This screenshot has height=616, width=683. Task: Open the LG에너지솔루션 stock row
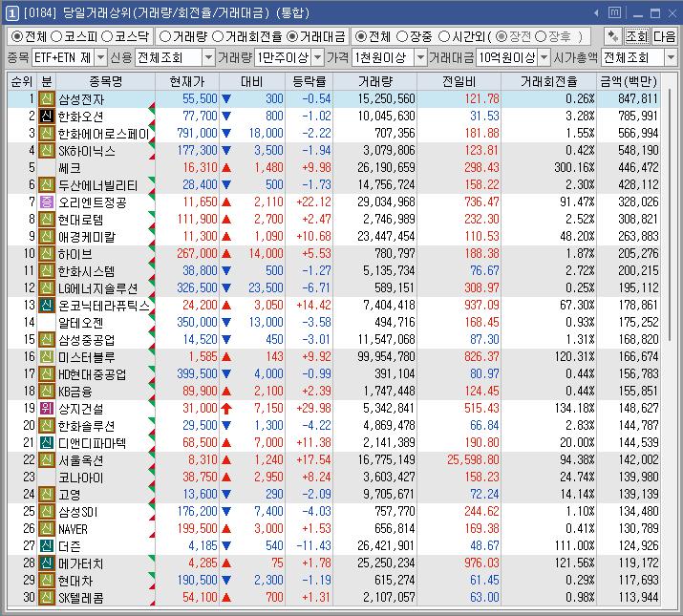click(333, 288)
